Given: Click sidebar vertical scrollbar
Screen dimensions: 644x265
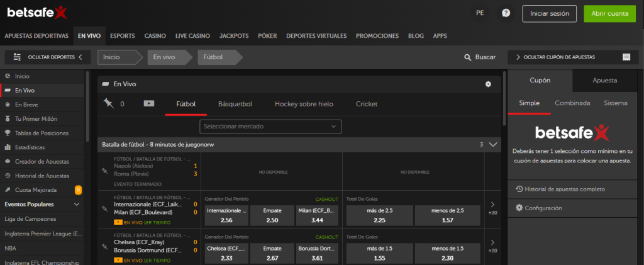Looking at the screenshot, I should (x=87, y=107).
